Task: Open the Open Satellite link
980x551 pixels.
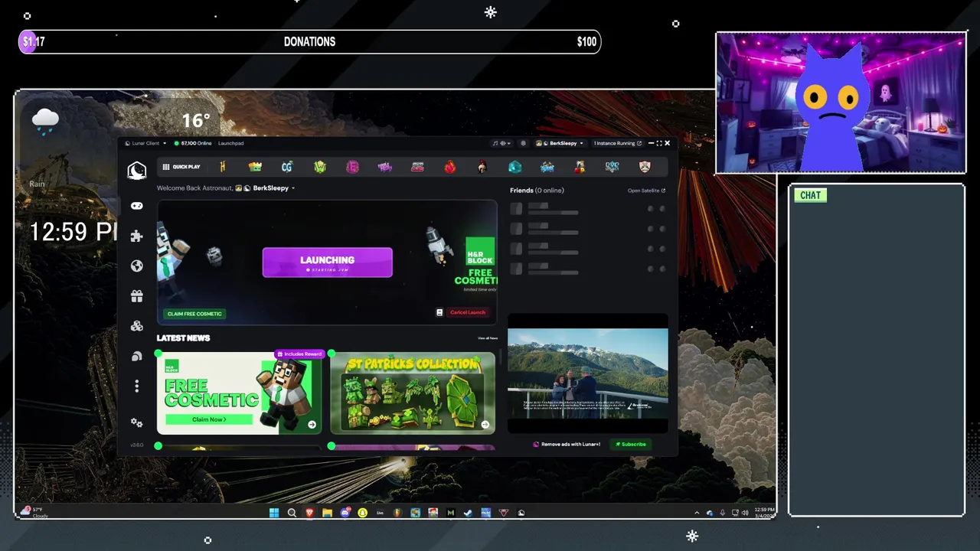Action: tap(646, 191)
